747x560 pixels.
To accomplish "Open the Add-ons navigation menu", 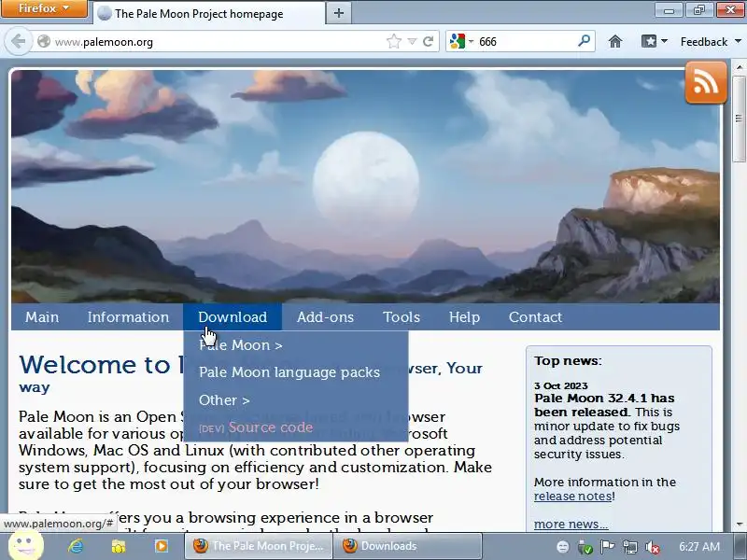I will click(325, 317).
